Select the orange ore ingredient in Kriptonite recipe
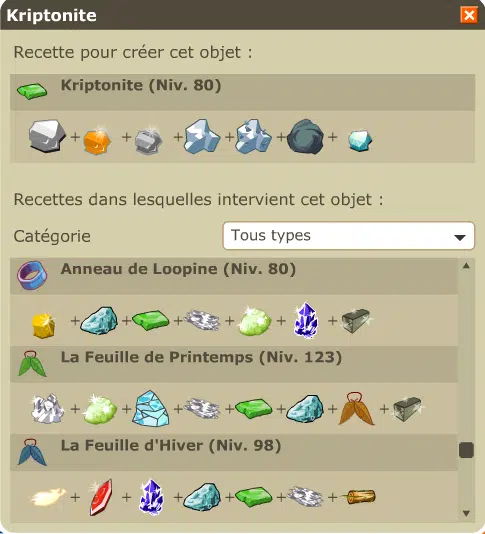This screenshot has height=534, width=485. [x=97, y=140]
